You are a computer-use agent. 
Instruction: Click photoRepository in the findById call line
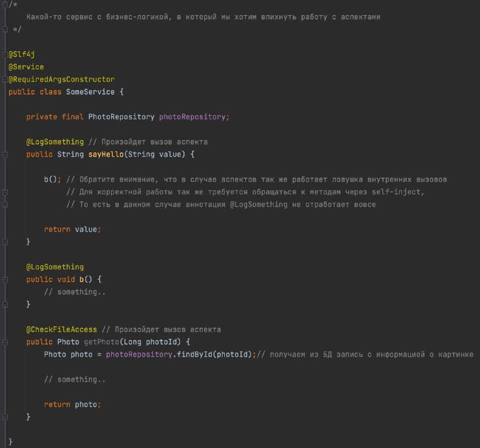tap(139, 354)
